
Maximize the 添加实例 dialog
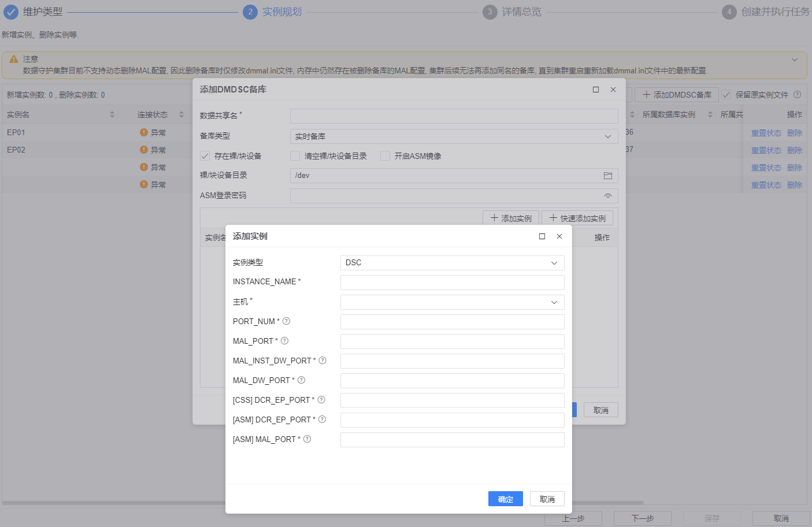pos(542,236)
